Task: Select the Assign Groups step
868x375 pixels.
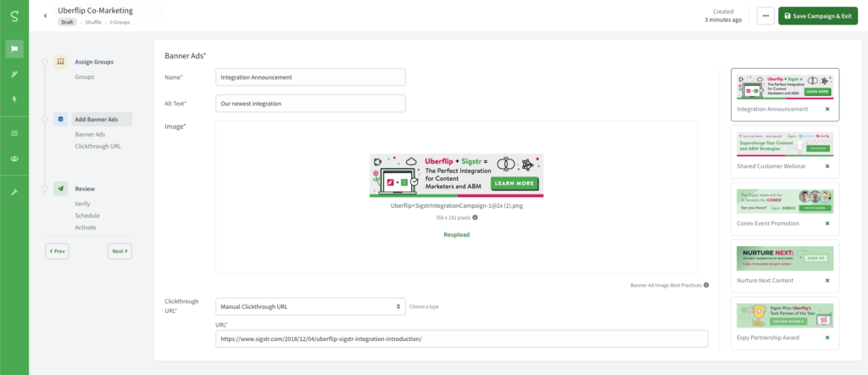Action: [94, 62]
